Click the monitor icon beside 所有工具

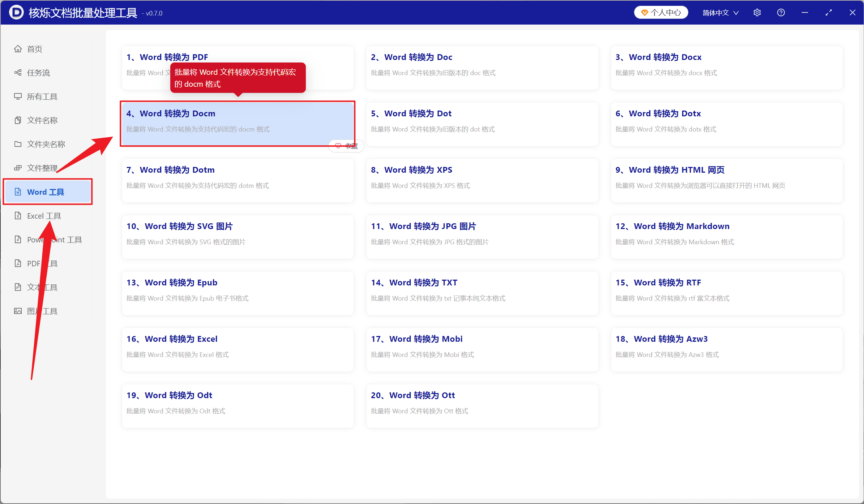coord(18,96)
